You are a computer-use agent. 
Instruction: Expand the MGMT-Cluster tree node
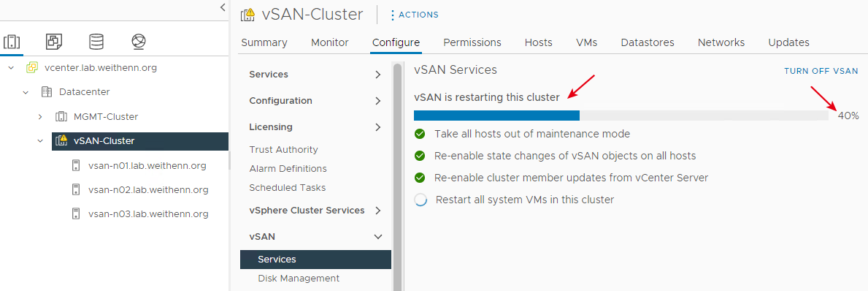tap(40, 117)
